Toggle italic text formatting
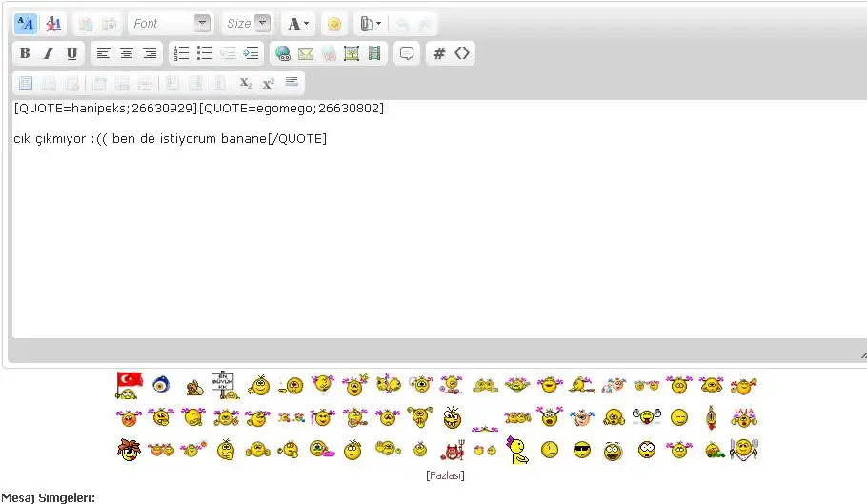The width and height of the screenshot is (867, 504). click(x=48, y=53)
